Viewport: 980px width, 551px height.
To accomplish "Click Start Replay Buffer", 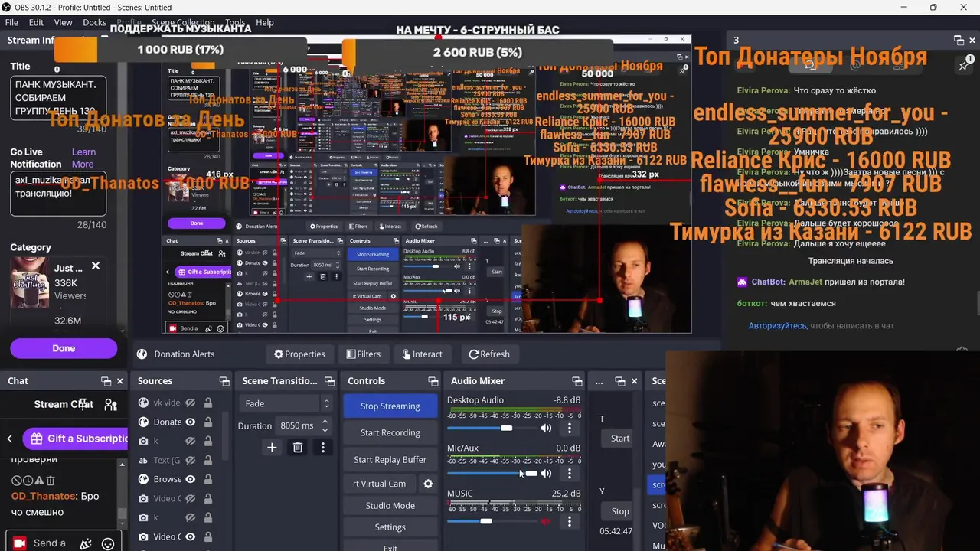I will [390, 459].
